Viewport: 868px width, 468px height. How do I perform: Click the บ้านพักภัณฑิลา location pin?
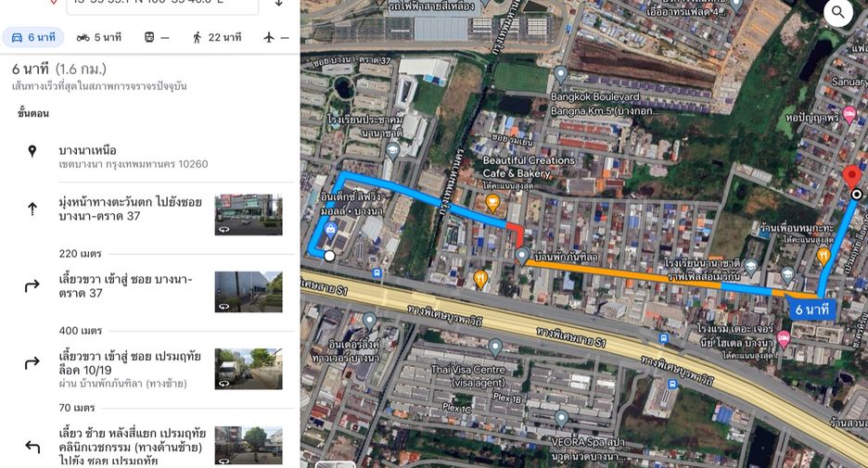(x=521, y=257)
